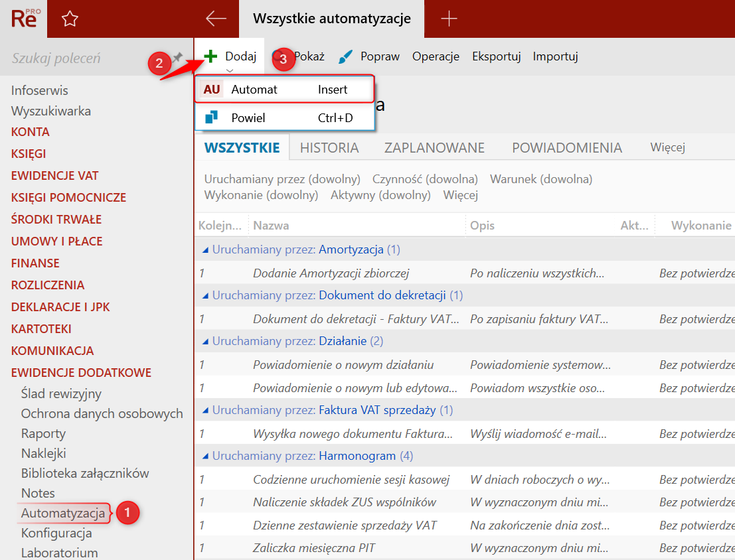
Task: Open the Uruchamiany przez (dowolny) filter
Action: click(282, 179)
